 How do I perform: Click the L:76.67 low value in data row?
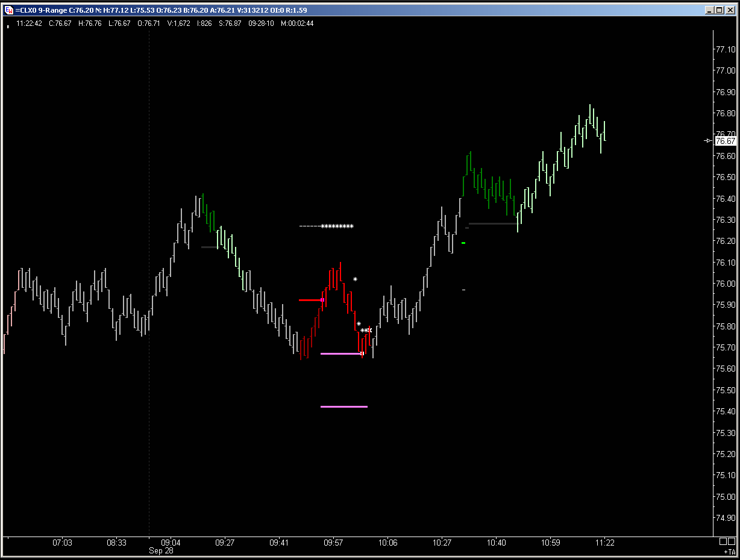pyautogui.click(x=120, y=23)
